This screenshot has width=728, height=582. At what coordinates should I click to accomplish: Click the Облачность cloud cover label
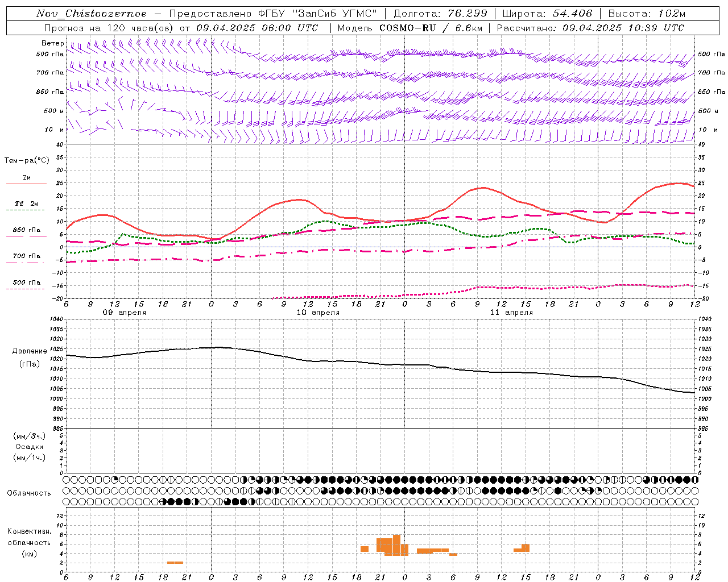click(x=29, y=493)
